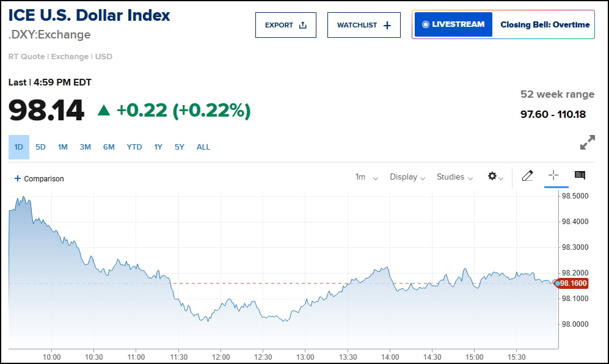
Task: Open the Livestream button
Action: [453, 24]
